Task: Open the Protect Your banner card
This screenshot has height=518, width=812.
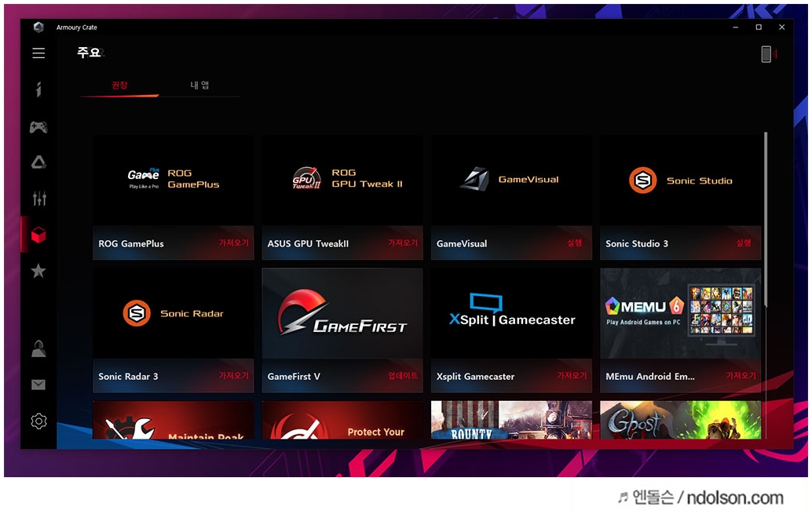Action: tap(342, 420)
